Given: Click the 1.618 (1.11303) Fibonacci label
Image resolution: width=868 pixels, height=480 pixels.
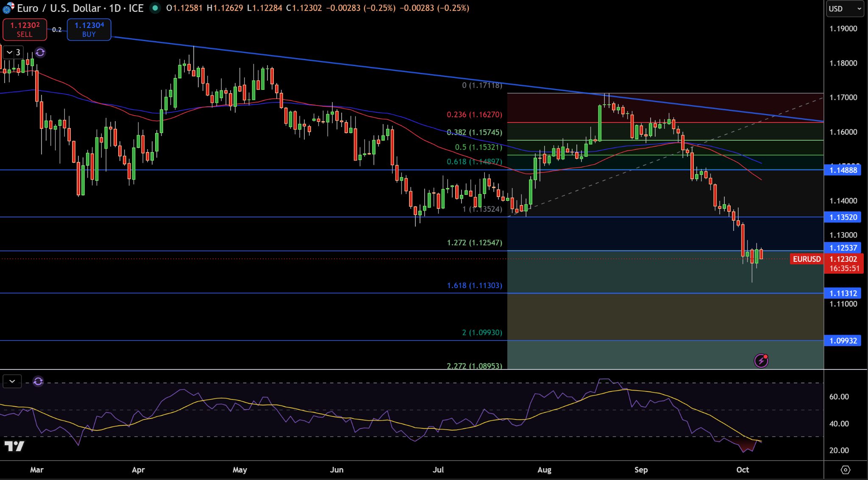Looking at the screenshot, I should 474,286.
